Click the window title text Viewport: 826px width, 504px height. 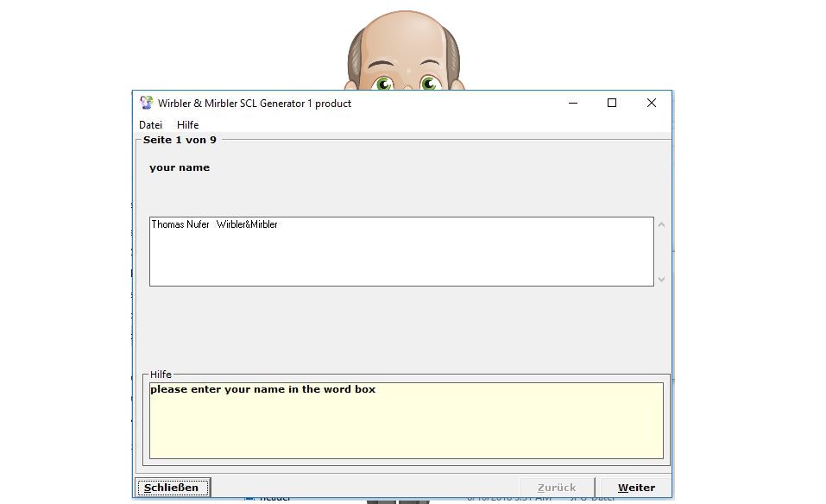coord(255,104)
